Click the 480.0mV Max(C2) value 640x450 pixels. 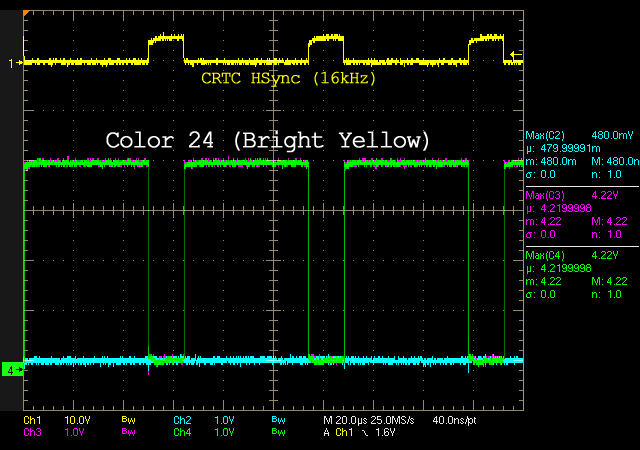tap(612, 135)
